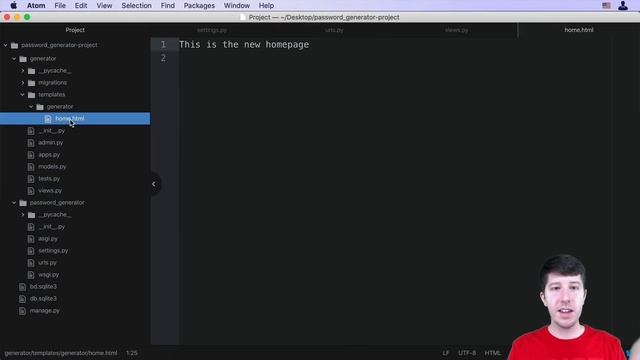640x360 pixels.
Task: Open the Help menu
Action: [x=266, y=6]
